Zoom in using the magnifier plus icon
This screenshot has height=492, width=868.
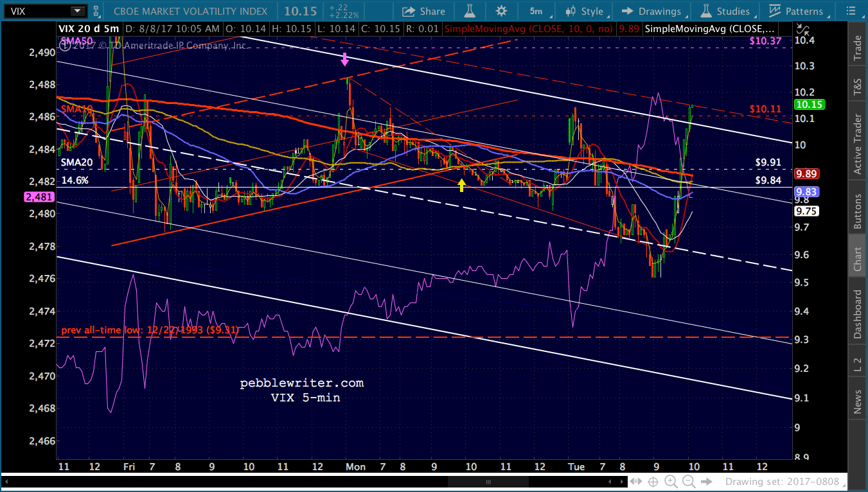(671, 481)
